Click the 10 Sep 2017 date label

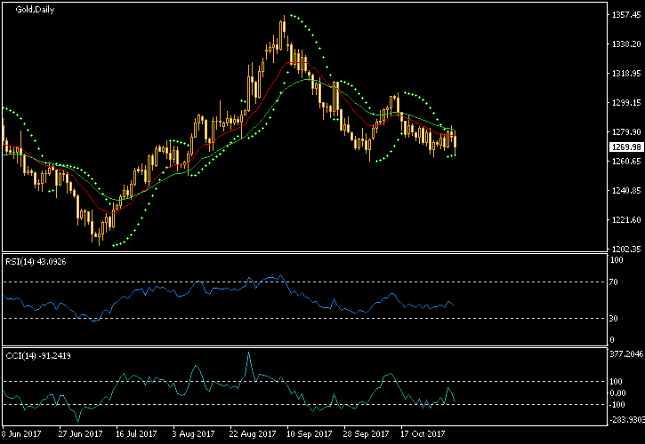(309, 434)
